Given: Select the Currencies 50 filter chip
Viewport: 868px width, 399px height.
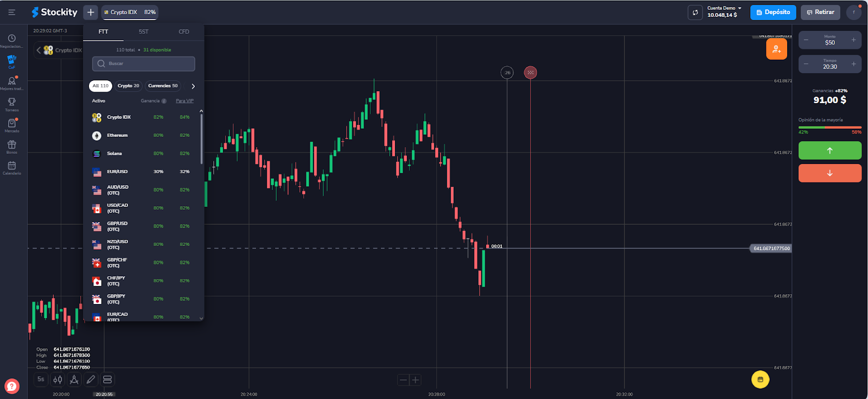Looking at the screenshot, I should point(163,86).
